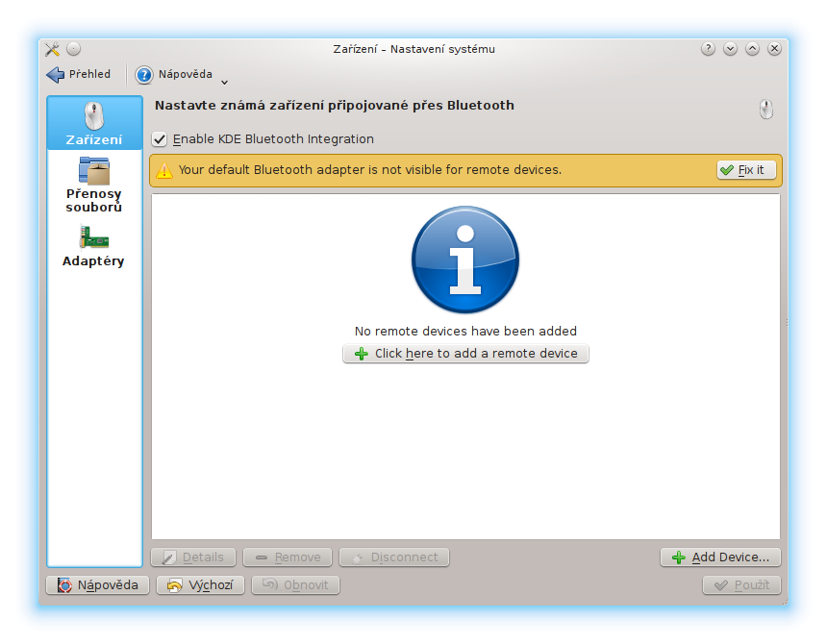Screen dimensions: 827x644
Task: Go back to Přehled
Action: 78,74
